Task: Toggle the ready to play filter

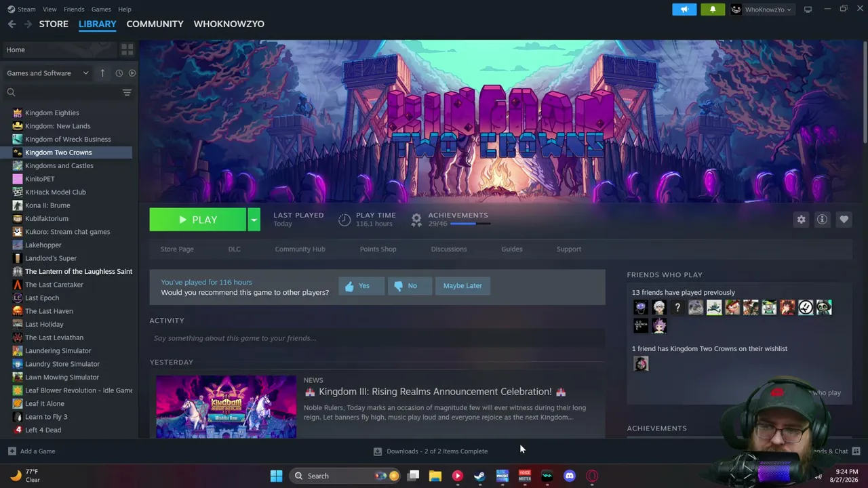Action: point(132,73)
